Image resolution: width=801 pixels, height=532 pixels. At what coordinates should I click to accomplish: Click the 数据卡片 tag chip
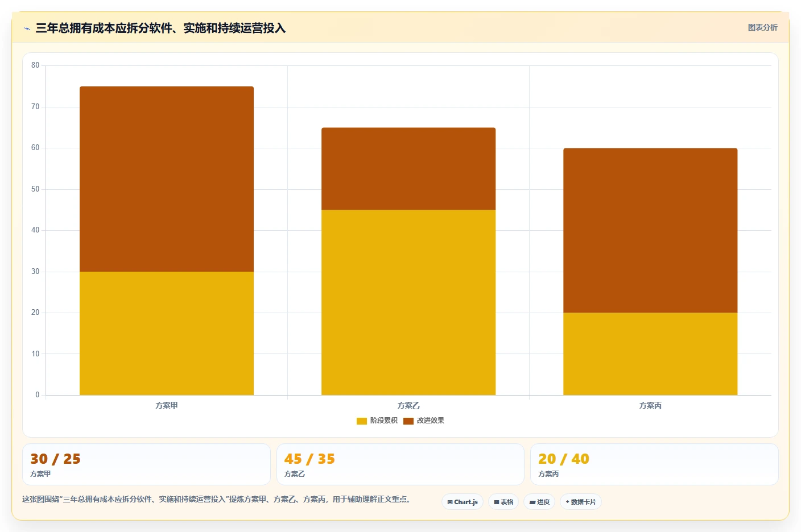pyautogui.click(x=581, y=502)
